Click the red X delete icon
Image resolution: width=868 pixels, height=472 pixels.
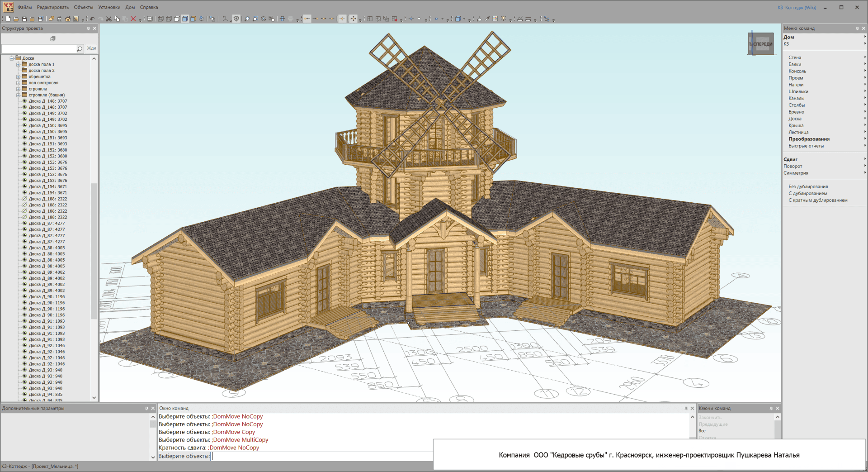click(133, 19)
